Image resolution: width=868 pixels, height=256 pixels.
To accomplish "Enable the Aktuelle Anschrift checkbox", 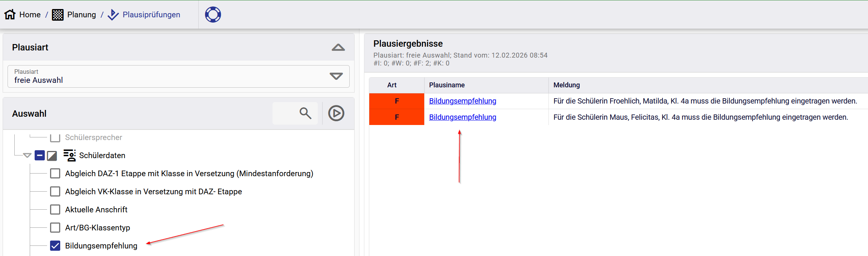I will tap(55, 210).
